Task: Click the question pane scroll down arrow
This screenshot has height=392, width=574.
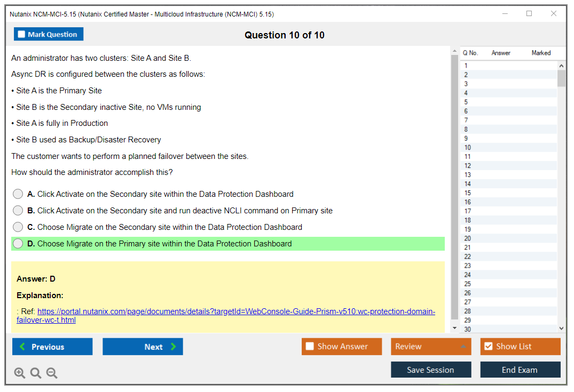Action: click(454, 328)
